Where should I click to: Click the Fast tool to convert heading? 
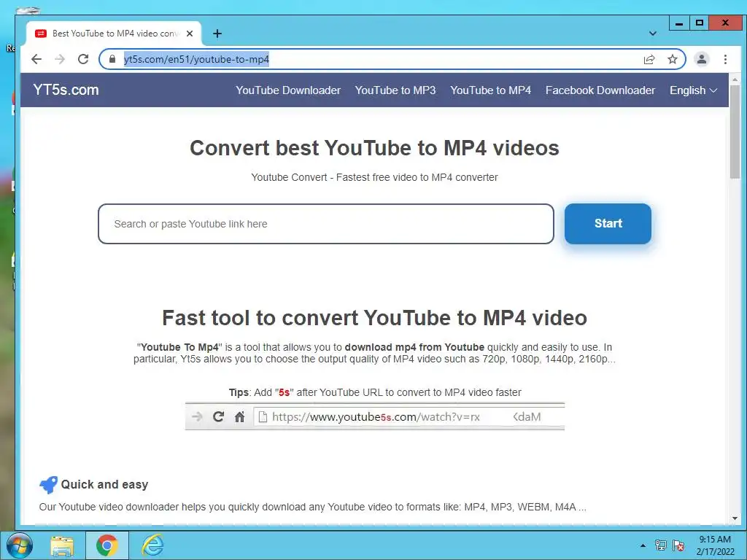374,318
